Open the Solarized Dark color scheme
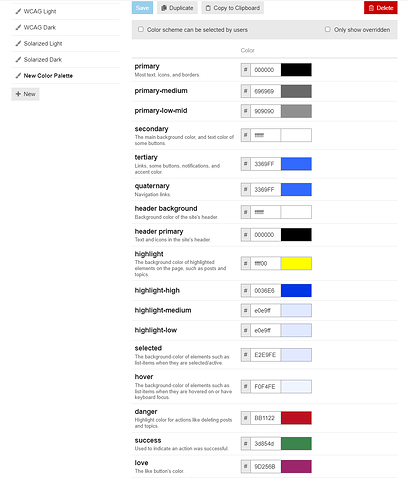The image size is (408, 500). pyautogui.click(x=43, y=60)
